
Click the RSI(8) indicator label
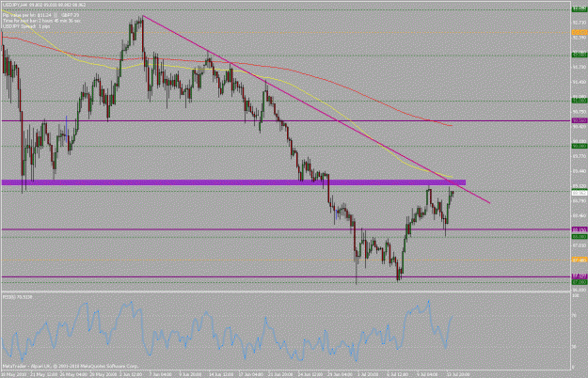[17, 297]
